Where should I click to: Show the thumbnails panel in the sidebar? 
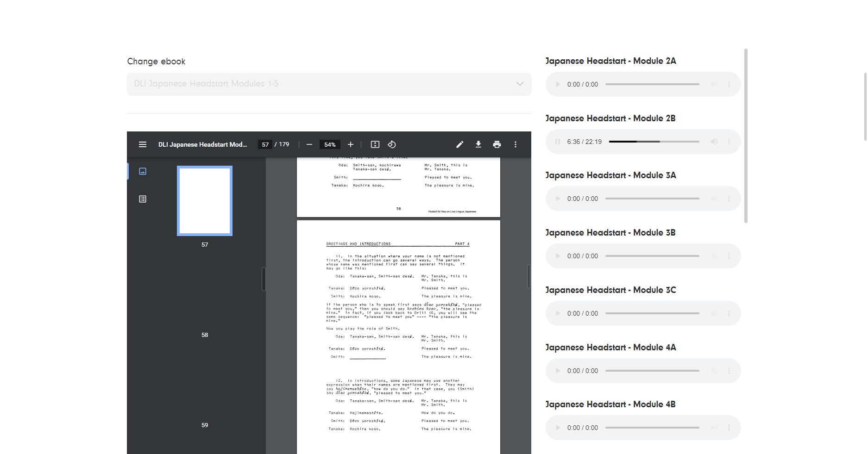(x=142, y=171)
